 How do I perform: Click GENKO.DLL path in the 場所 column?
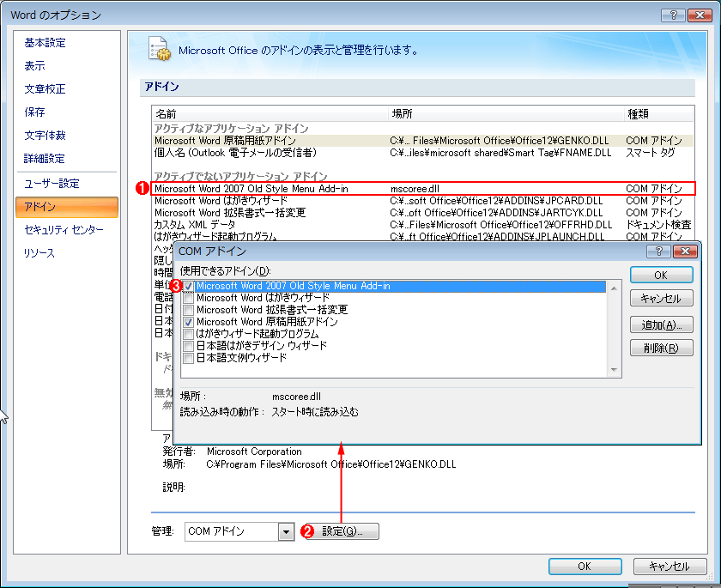coord(500,141)
